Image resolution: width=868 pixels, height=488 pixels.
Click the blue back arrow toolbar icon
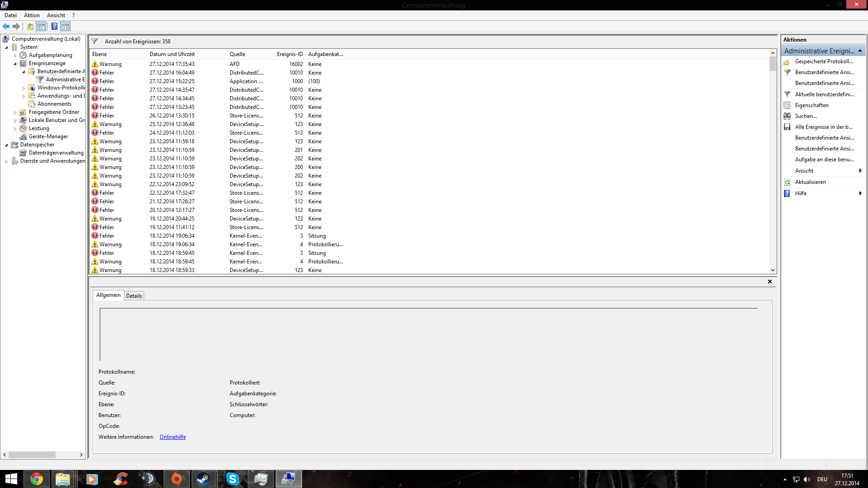6,26
